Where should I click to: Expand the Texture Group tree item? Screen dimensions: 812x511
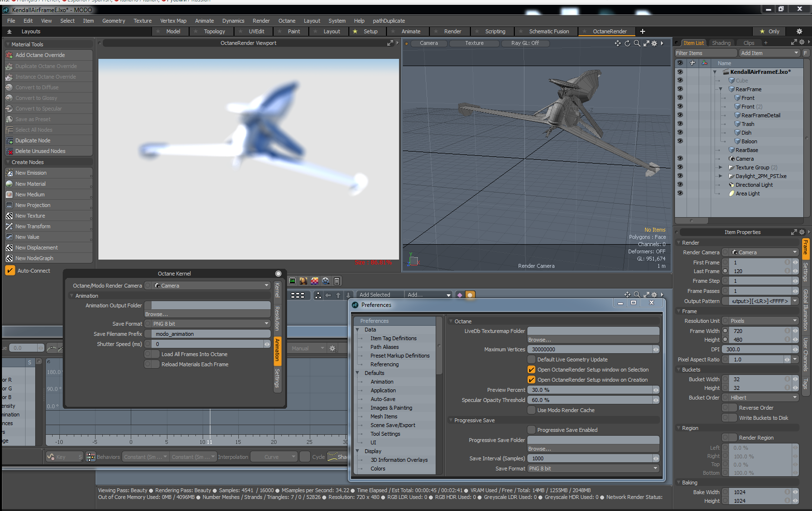click(x=721, y=167)
